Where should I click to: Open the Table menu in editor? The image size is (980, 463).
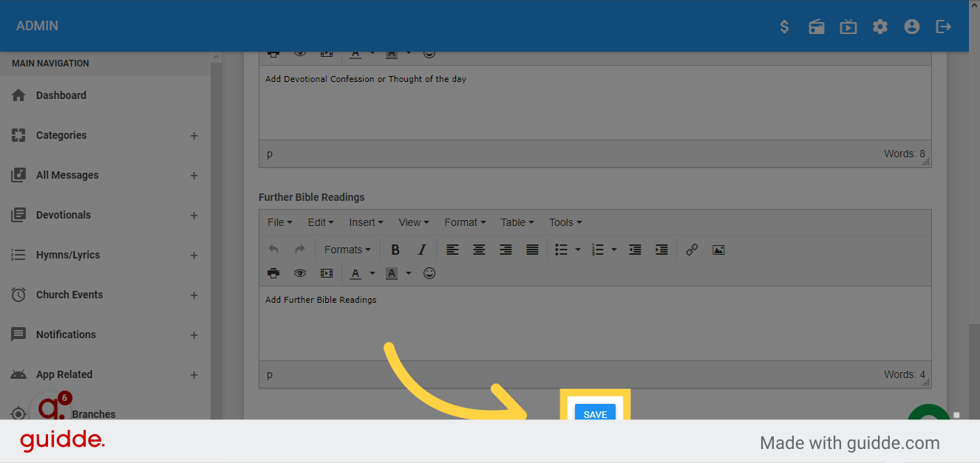517,222
